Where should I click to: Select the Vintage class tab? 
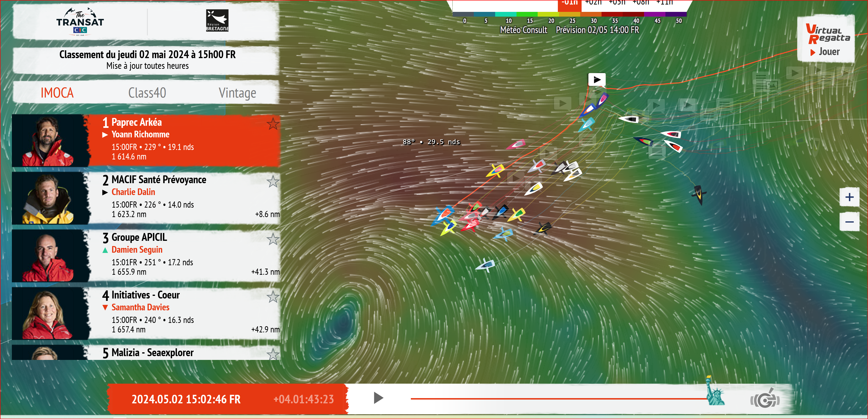pyautogui.click(x=237, y=93)
